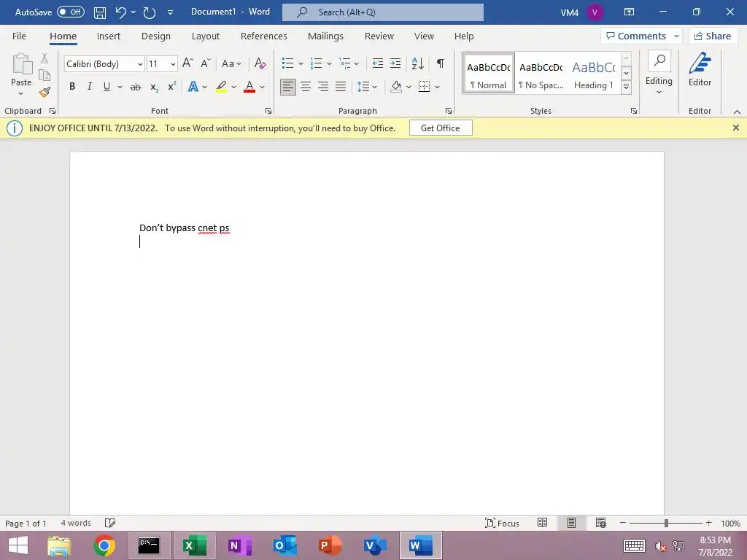The height and width of the screenshot is (560, 747).
Task: Toggle Print Layout view button
Action: pos(571,523)
